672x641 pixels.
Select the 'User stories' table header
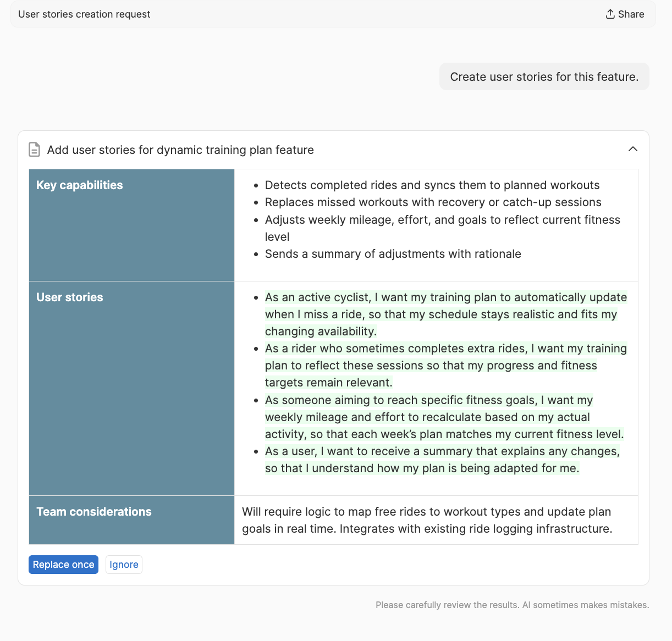(69, 297)
